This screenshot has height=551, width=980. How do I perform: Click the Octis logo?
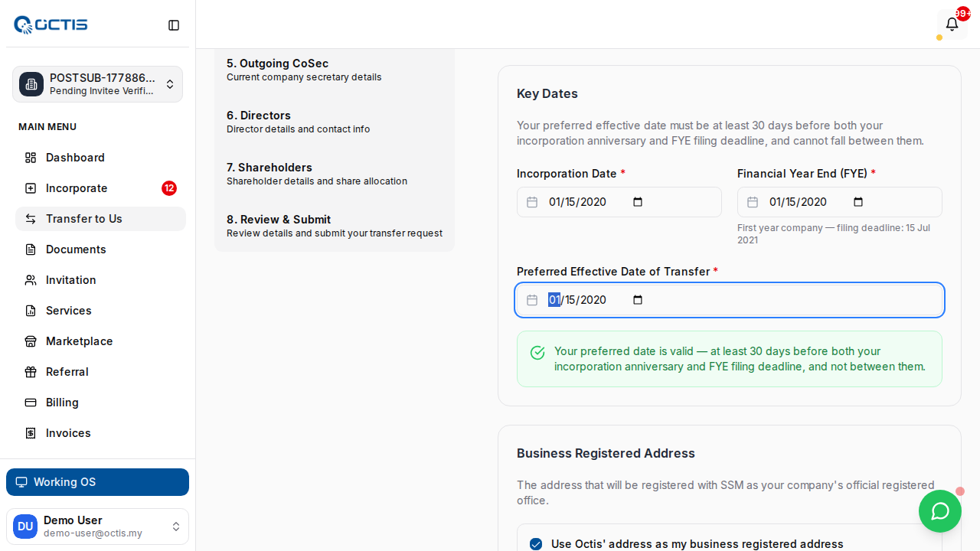pyautogui.click(x=51, y=25)
